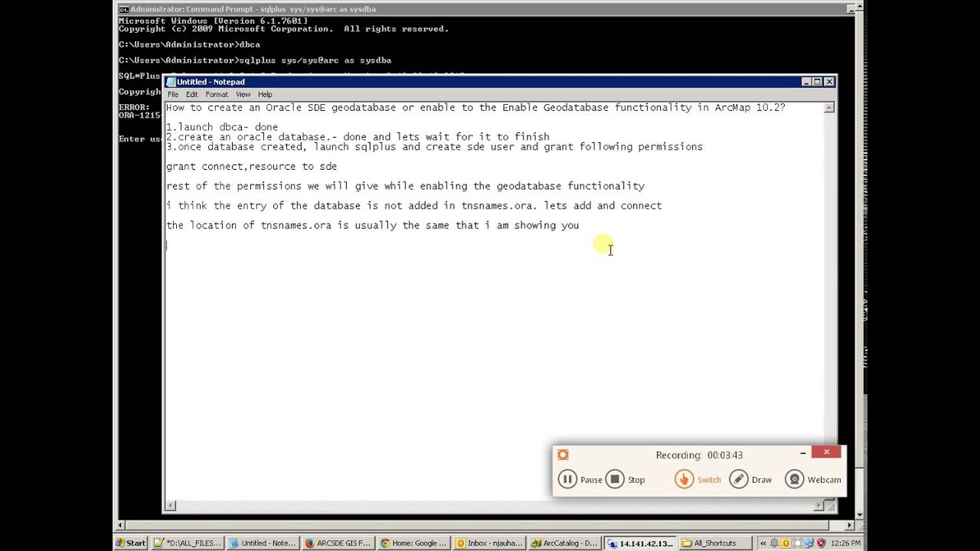Click the line starting 'the location of tnsnames.ora'
The height and width of the screenshot is (551, 980).
coord(373,225)
